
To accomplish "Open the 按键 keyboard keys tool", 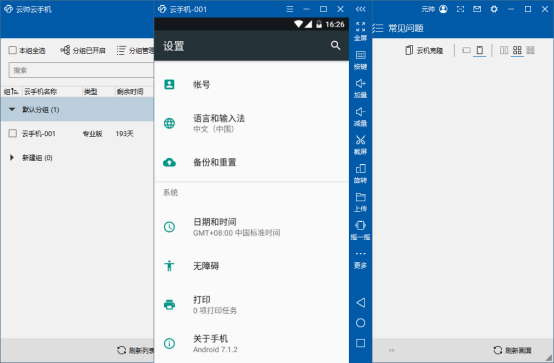I will [360, 60].
